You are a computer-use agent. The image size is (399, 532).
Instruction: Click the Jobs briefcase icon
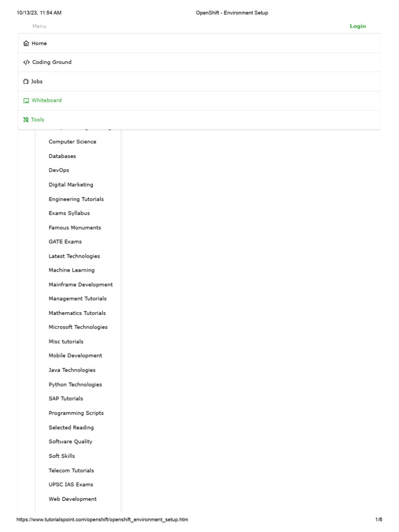(26, 82)
